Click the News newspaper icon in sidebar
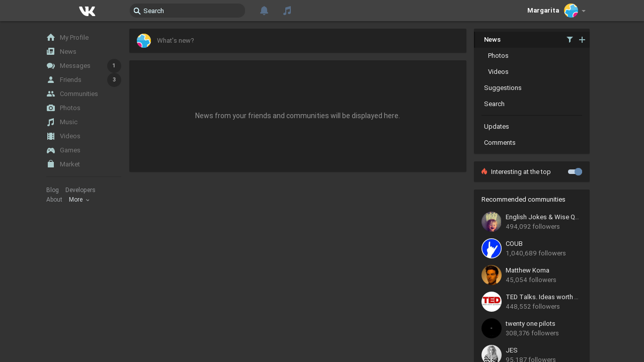 tap(51, 51)
